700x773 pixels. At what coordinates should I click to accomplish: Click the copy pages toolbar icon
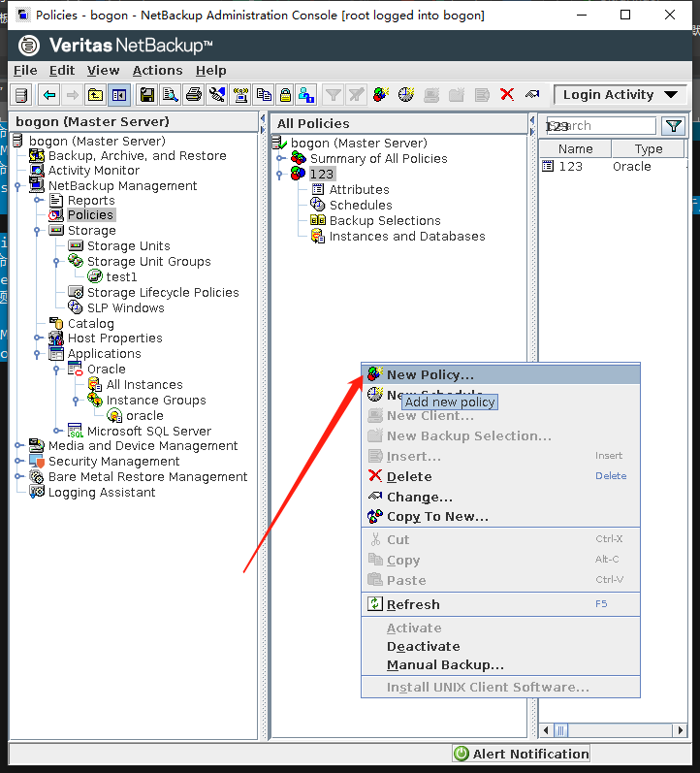[264, 95]
